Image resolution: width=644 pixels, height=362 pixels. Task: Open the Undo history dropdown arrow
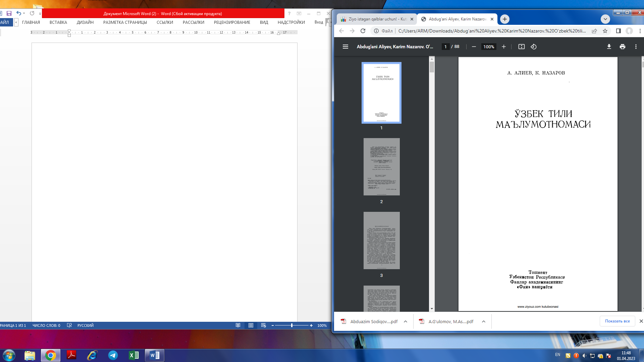pyautogui.click(x=24, y=13)
